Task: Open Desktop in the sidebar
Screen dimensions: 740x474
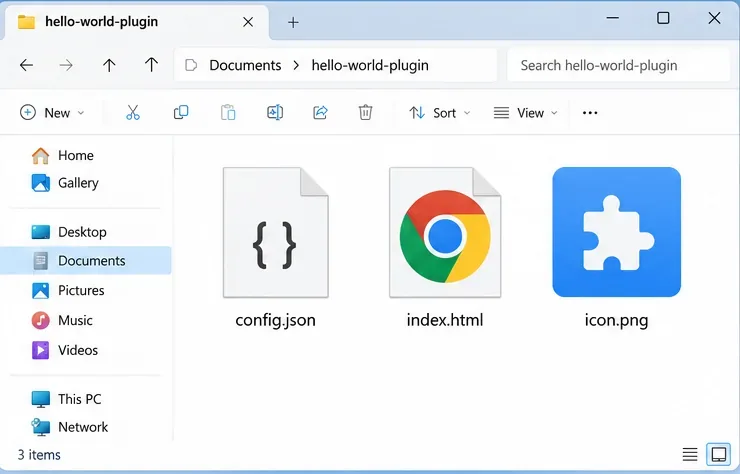Action: [69, 232]
